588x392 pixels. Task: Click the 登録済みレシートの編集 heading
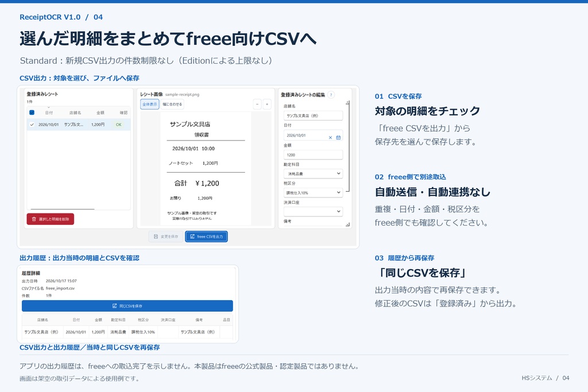(x=303, y=95)
